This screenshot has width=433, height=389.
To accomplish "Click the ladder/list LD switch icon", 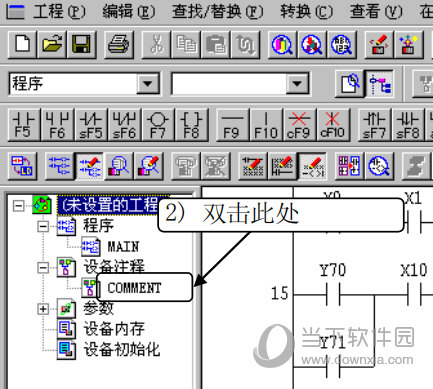I will (x=22, y=166).
